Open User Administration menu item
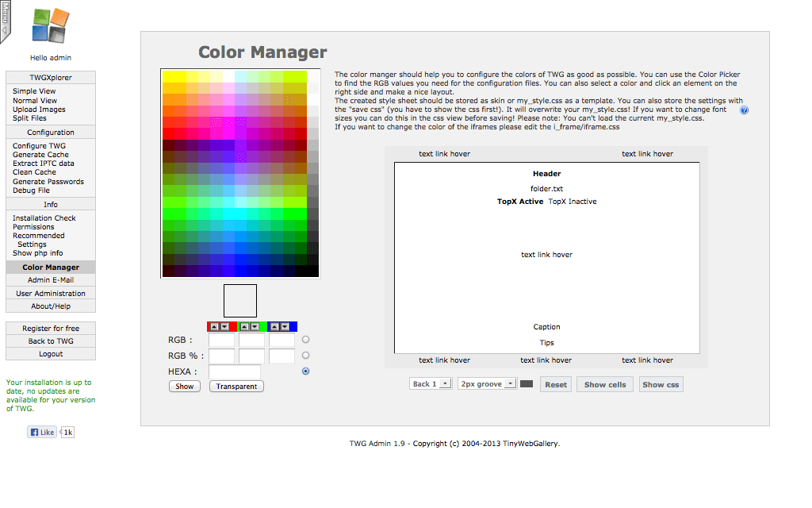Viewport: 812px width, 508px height. click(51, 294)
